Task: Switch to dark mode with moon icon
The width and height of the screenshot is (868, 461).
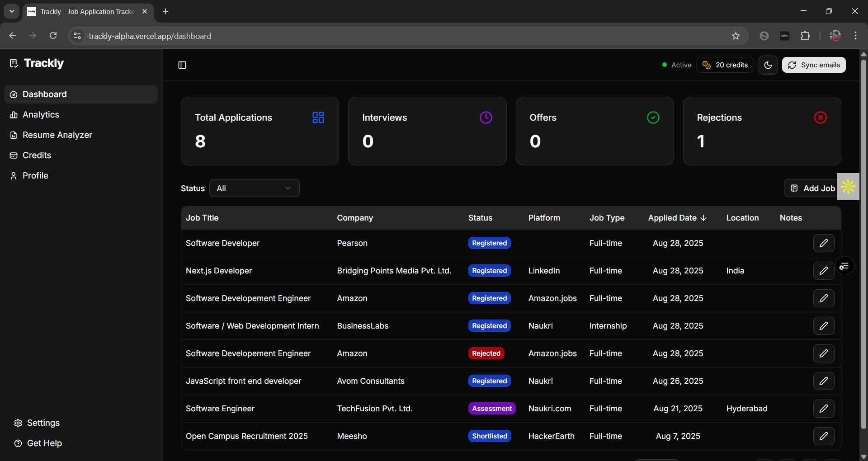Action: 768,65
